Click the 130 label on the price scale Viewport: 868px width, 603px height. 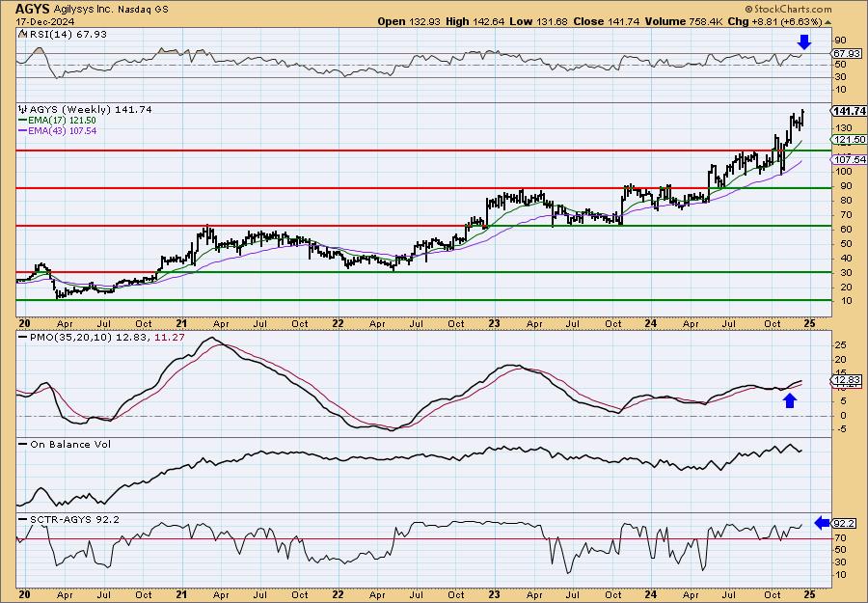844,128
